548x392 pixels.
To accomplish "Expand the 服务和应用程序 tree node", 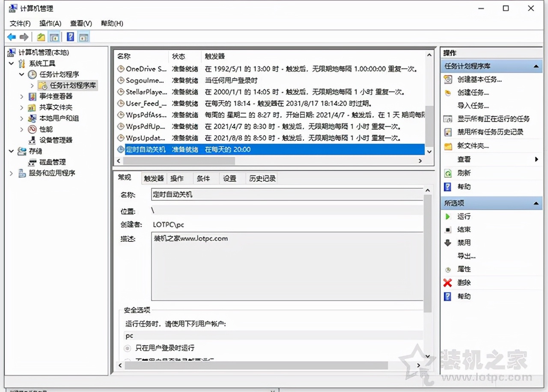I will tap(11, 173).
